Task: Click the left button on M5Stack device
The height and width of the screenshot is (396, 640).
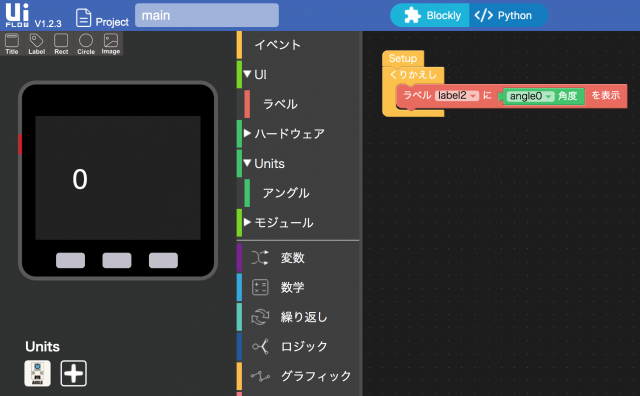Action: [x=70, y=260]
